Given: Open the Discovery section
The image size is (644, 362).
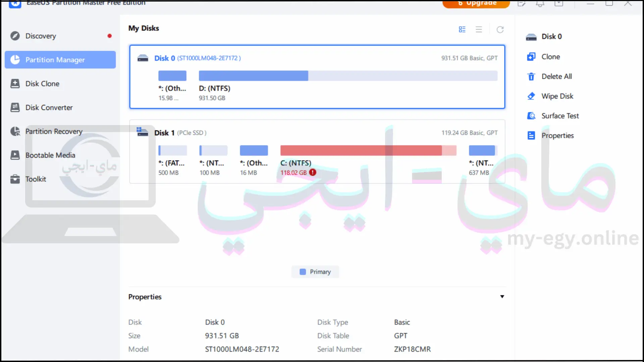Looking at the screenshot, I should click(x=60, y=36).
